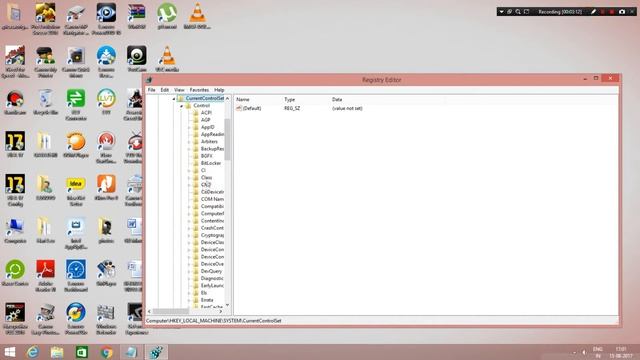Open the uTorrent desktop shortcut

click(x=167, y=16)
